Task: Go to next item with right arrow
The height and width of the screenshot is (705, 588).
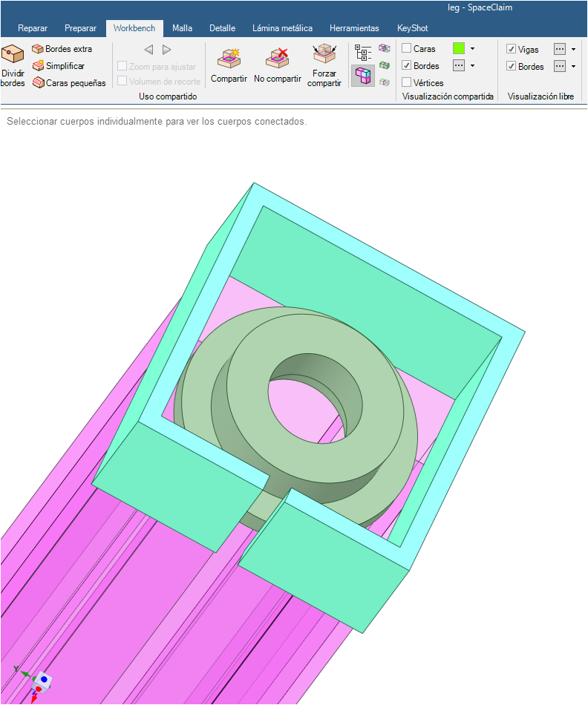Action: [166, 50]
